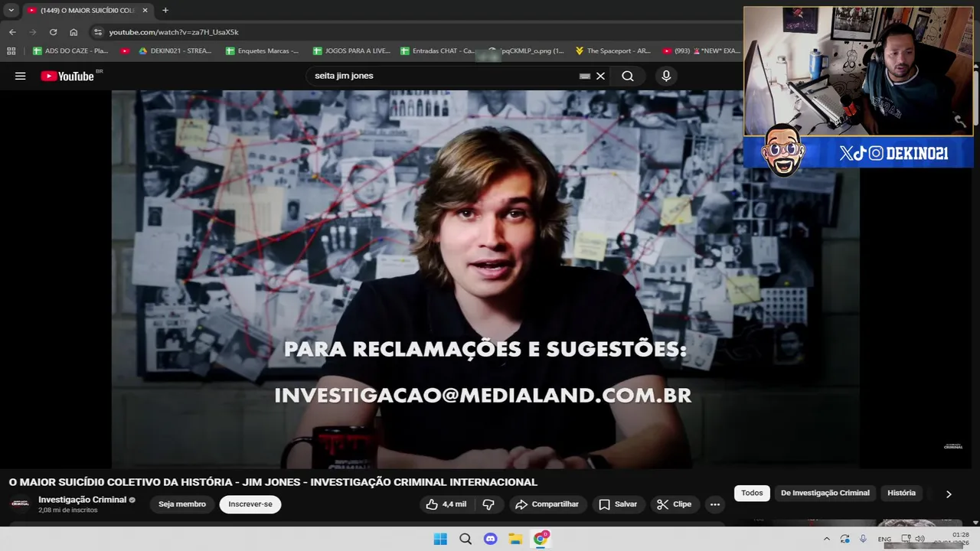
Task: Open browser home page button
Action: (73, 32)
